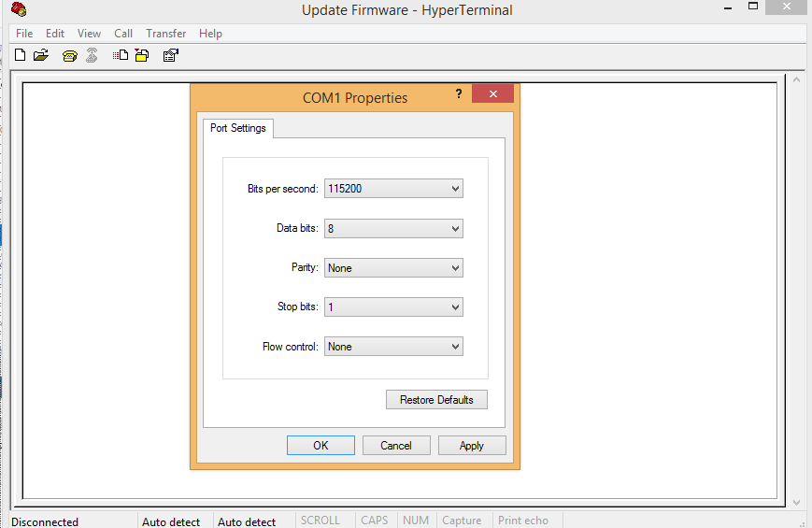Click the Properties toolbar icon
The height and width of the screenshot is (528, 812).
tap(170, 55)
